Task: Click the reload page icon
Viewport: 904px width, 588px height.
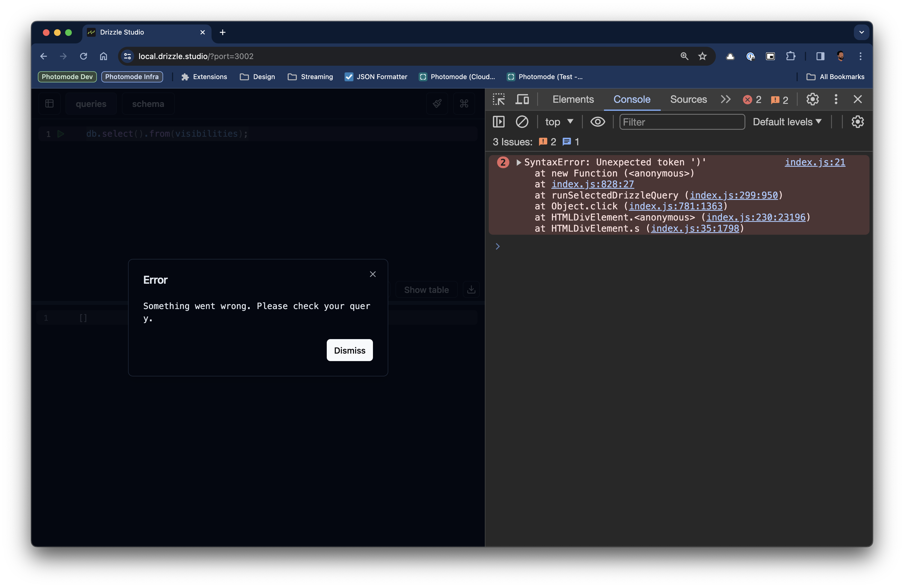Action: coord(83,56)
